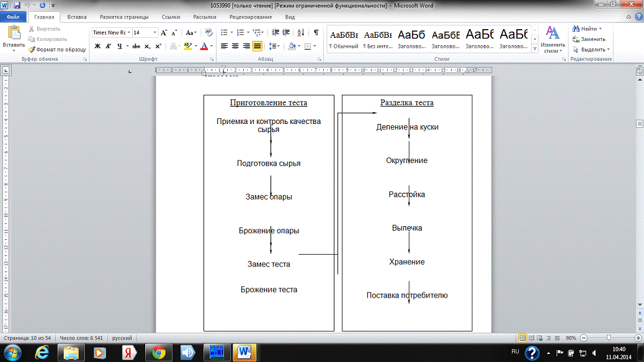Expand the Times New Roman font list

pos(128,32)
